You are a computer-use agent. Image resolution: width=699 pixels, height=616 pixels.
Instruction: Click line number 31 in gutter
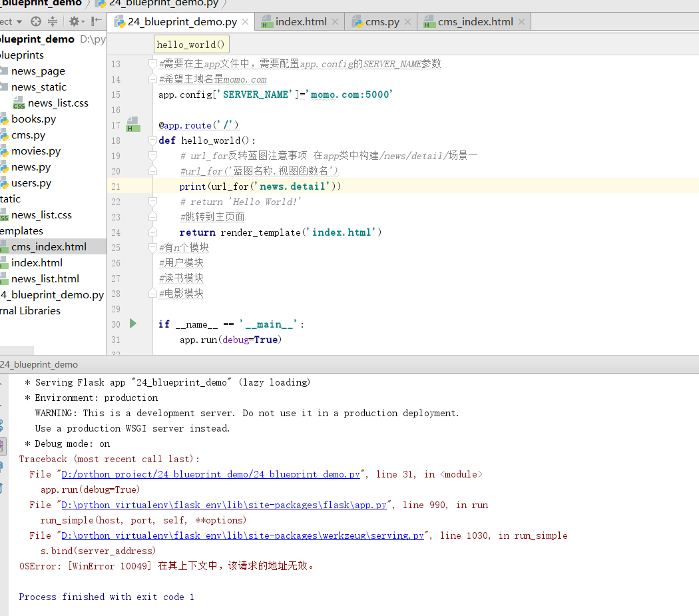pyautogui.click(x=116, y=340)
